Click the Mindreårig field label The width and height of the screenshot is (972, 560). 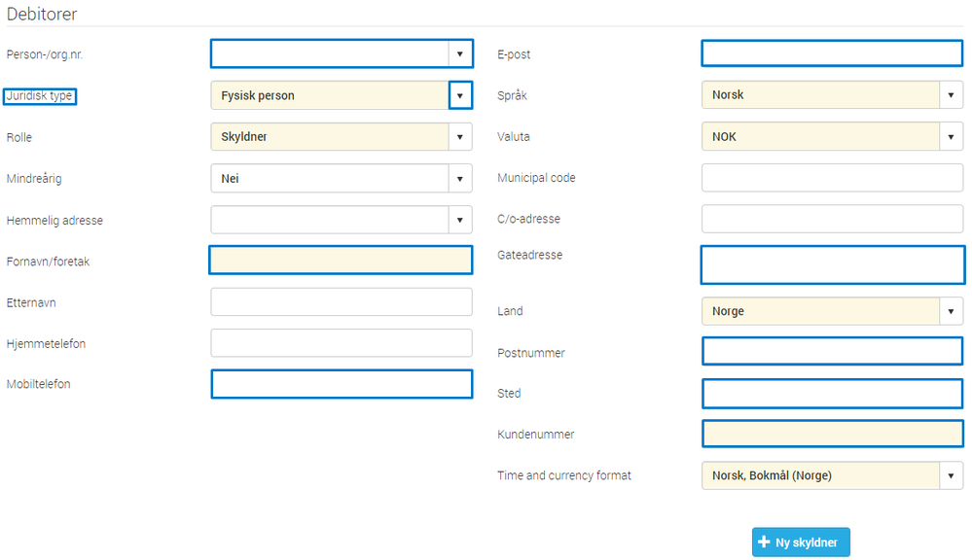pos(34,179)
